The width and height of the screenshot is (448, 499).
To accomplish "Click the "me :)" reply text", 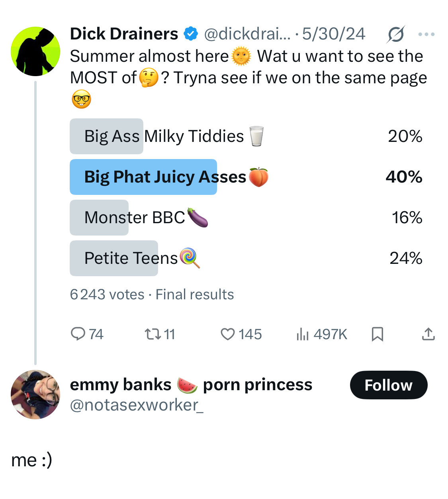I will click(x=32, y=460).
